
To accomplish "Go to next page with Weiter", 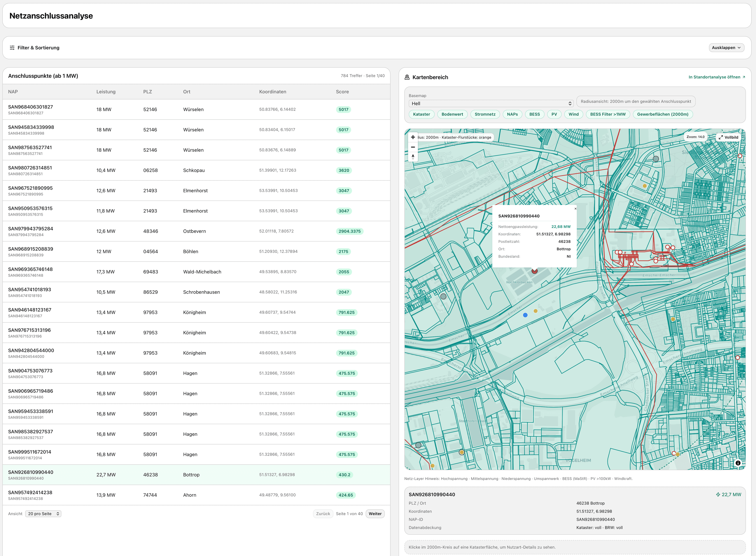I will [x=375, y=513].
